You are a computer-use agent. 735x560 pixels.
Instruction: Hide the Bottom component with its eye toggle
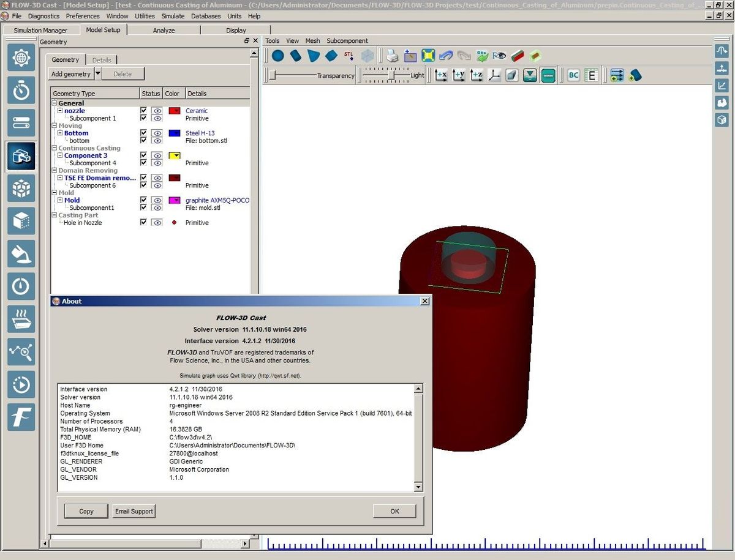point(158,133)
